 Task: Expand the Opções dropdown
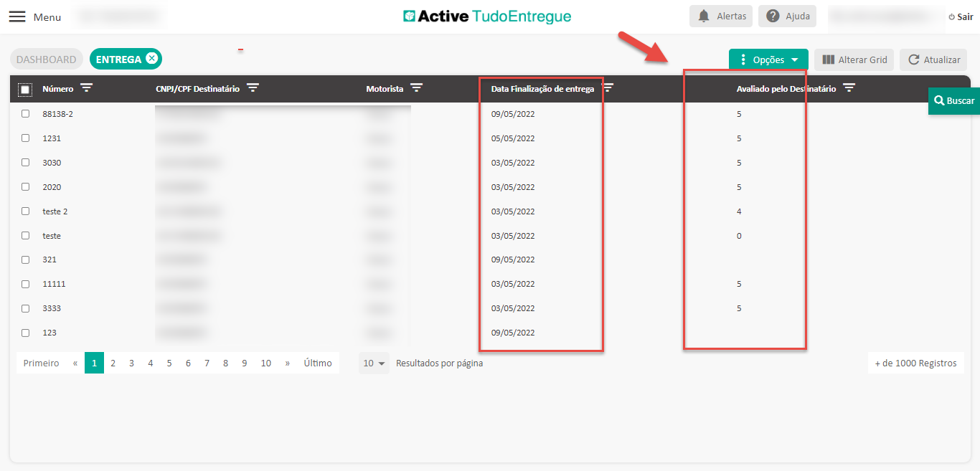click(768, 60)
